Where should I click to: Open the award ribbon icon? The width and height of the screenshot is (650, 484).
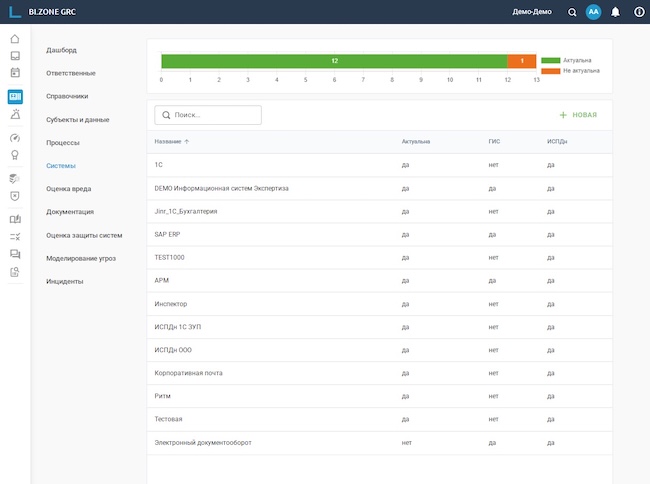15,155
